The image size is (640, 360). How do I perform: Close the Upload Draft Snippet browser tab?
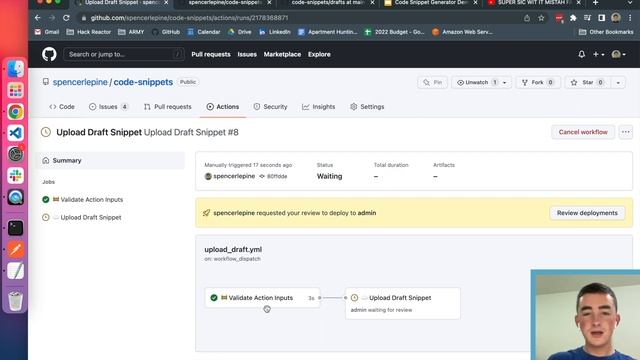coord(166,3)
